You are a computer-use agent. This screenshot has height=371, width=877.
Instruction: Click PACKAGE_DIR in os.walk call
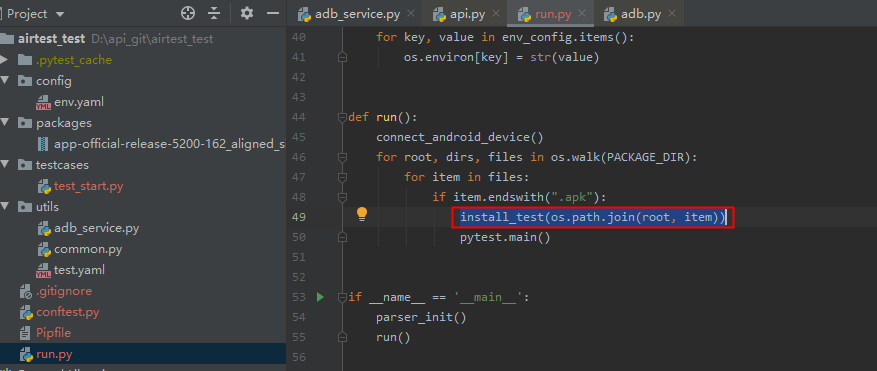point(645,157)
